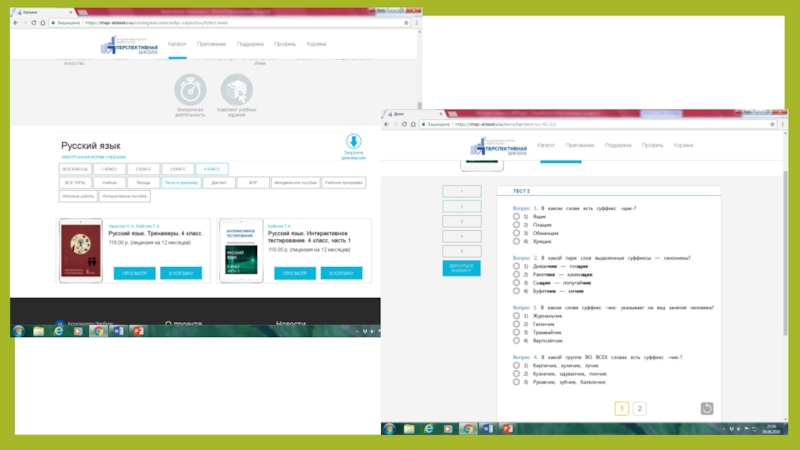Click Перспективная школа logo in Demo window
Image resolution: width=800 pixels, height=450 pixels.
tap(499, 146)
